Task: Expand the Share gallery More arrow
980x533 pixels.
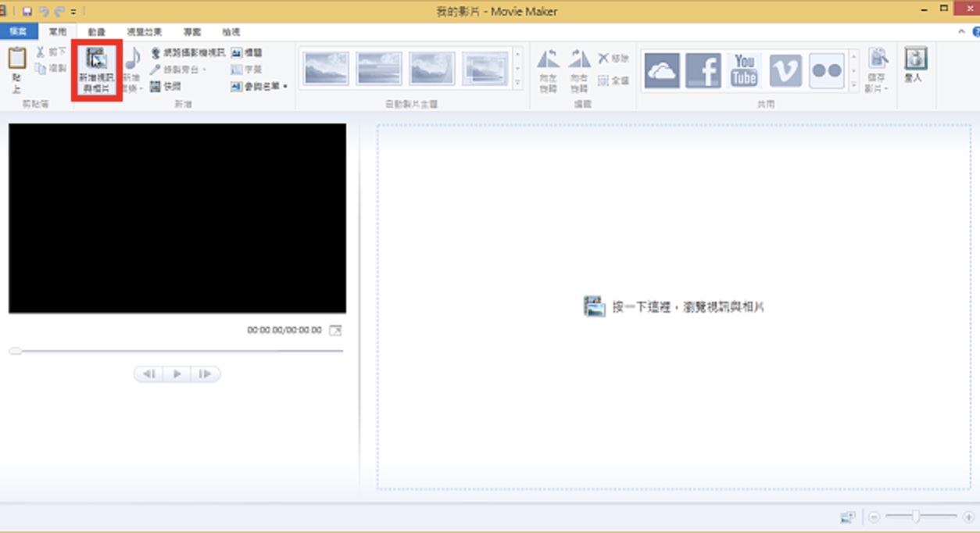Action: coord(854,83)
